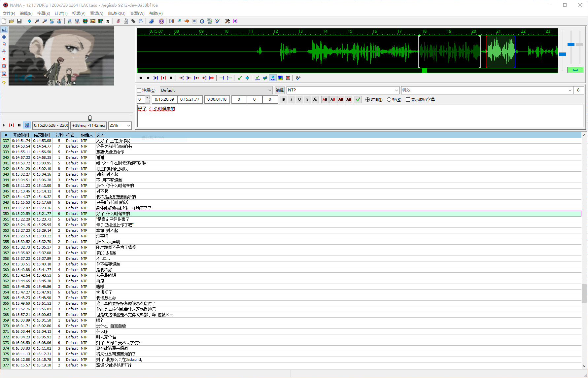Open the 编辑(E) menu
588x378 pixels.
pos(26,14)
